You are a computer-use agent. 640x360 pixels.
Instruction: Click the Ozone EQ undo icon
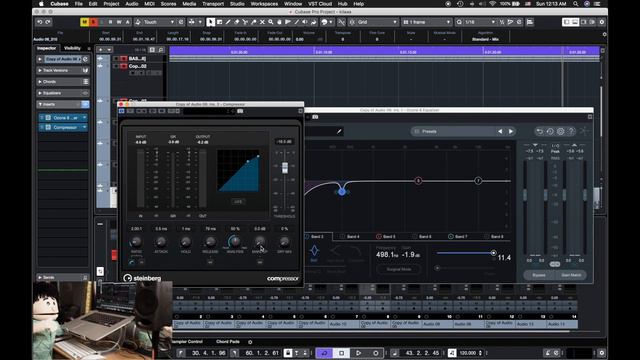pyautogui.click(x=540, y=131)
